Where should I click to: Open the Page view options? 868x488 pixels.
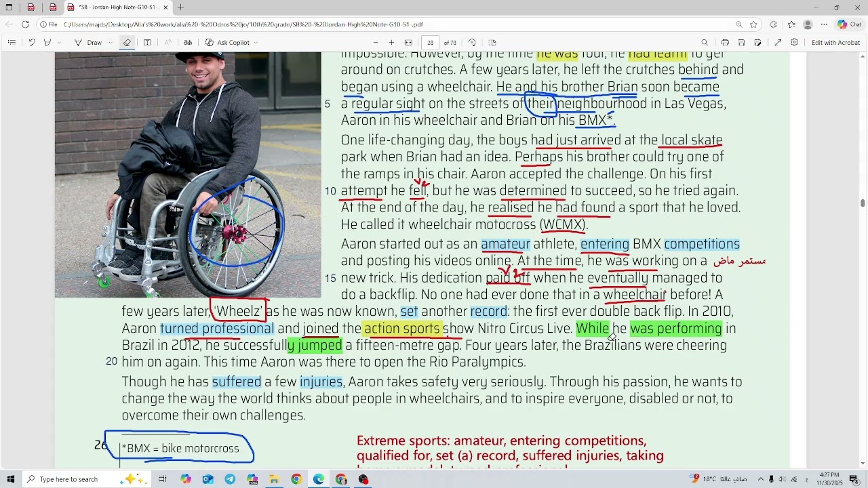pos(492,42)
